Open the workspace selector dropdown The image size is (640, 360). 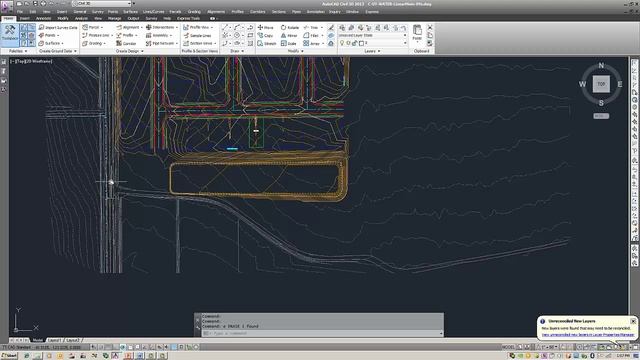coord(102,4)
